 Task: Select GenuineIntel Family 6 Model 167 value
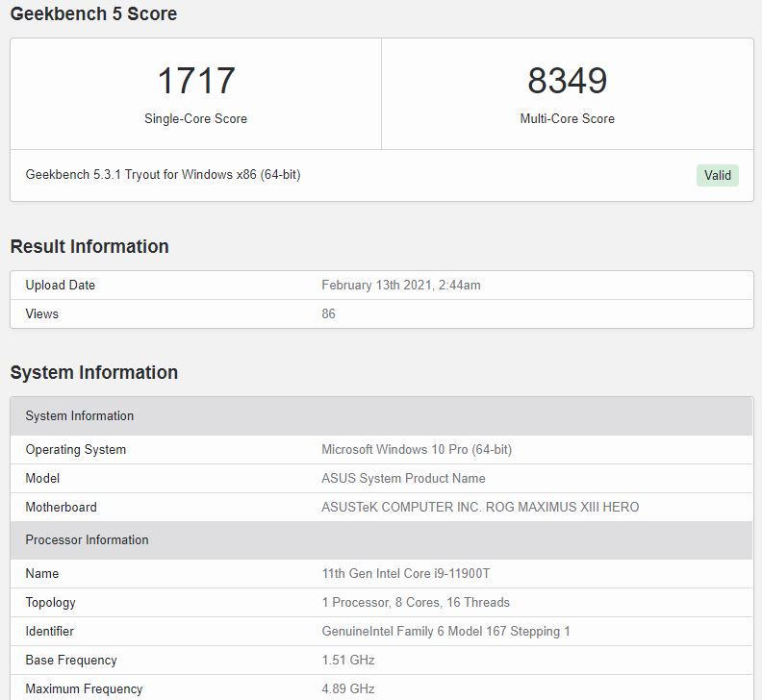(445, 631)
